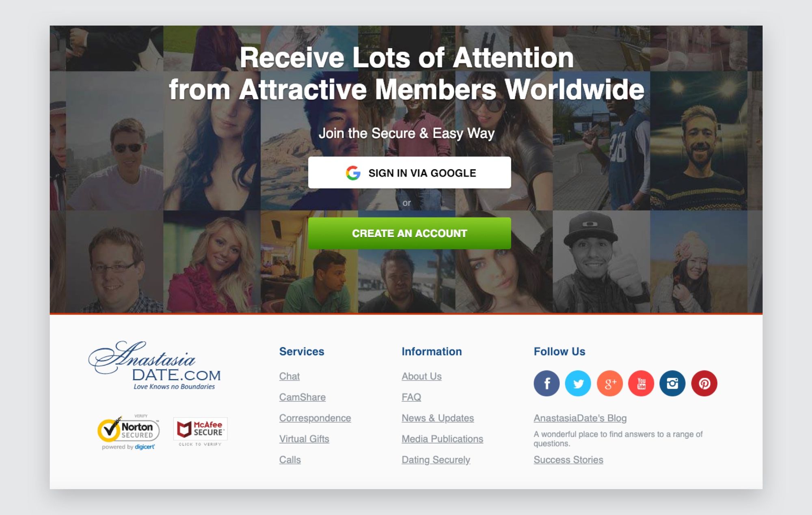812x515 pixels.
Task: Open the Instagram icon
Action: [x=672, y=383]
